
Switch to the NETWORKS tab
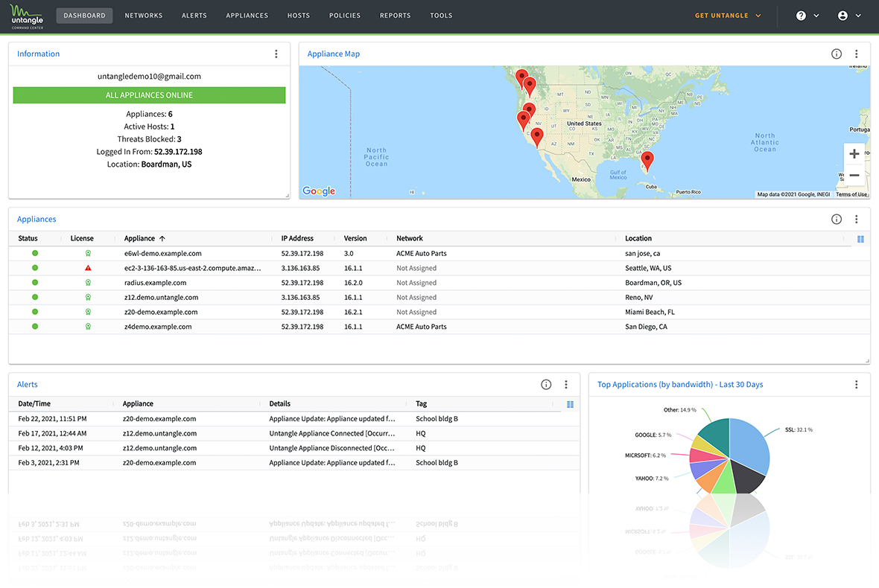pyautogui.click(x=143, y=15)
